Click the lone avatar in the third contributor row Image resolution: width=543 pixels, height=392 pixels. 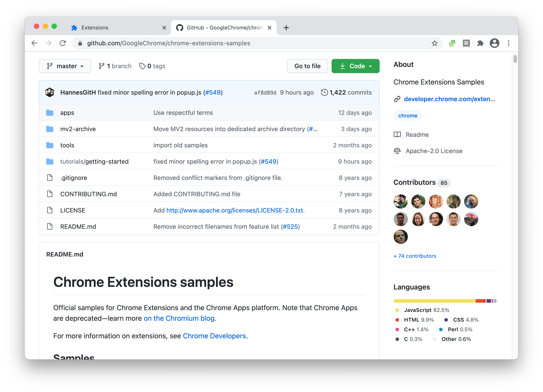(x=401, y=236)
